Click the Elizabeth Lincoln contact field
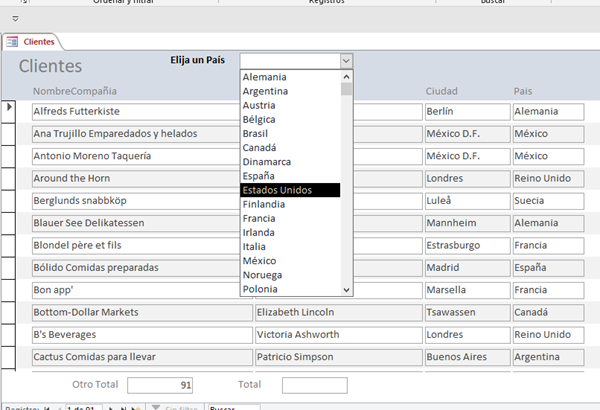Image resolution: width=600 pixels, height=410 pixels. point(336,312)
